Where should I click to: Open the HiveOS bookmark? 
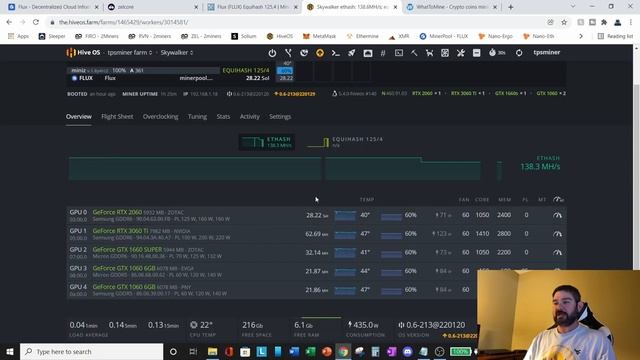pyautogui.click(x=280, y=36)
